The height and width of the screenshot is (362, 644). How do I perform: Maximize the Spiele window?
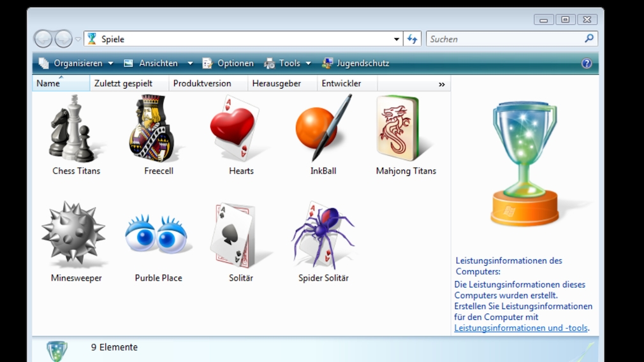click(x=565, y=19)
